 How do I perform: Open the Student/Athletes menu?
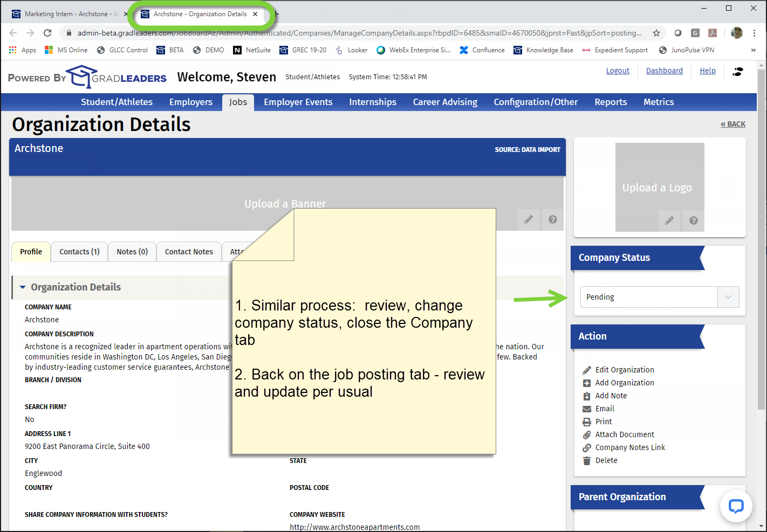pyautogui.click(x=117, y=102)
